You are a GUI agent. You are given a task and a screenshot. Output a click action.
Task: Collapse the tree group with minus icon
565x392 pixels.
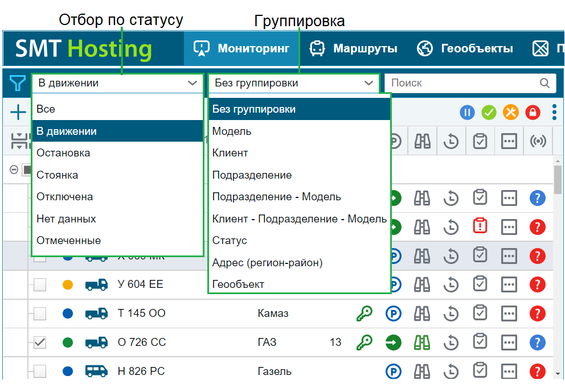click(x=14, y=170)
